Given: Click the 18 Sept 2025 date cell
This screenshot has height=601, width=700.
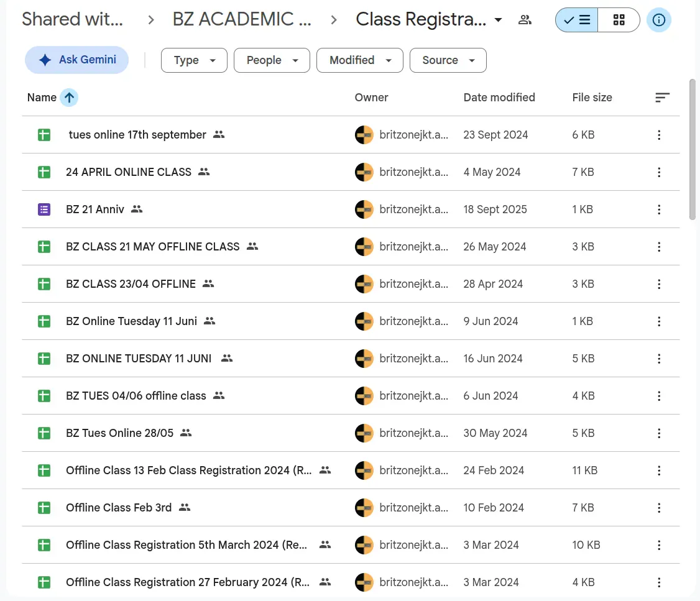Looking at the screenshot, I should pos(495,209).
